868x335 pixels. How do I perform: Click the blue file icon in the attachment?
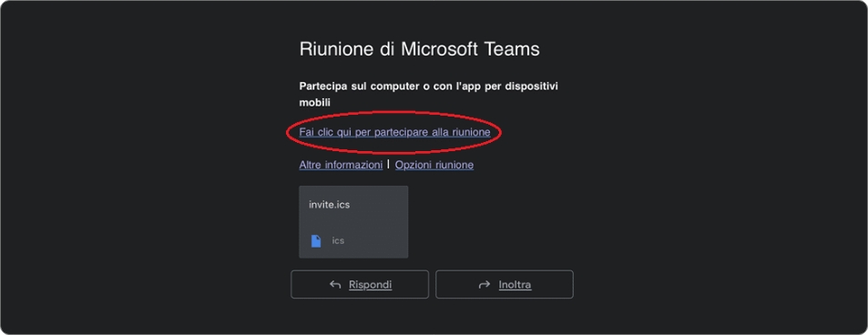[316, 241]
